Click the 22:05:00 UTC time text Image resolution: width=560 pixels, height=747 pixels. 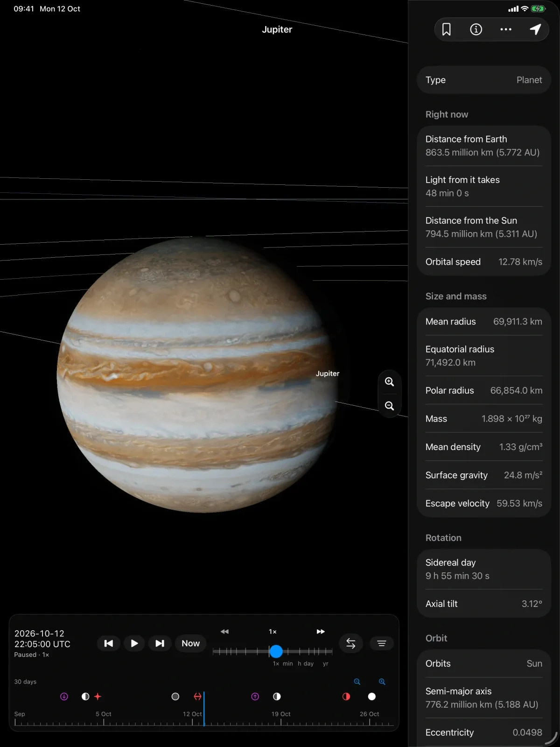(42, 644)
